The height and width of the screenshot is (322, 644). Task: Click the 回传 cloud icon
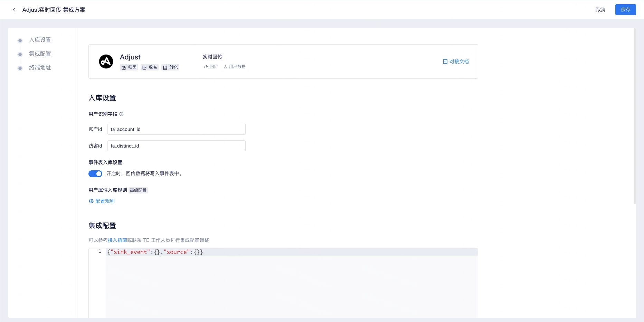tap(206, 67)
